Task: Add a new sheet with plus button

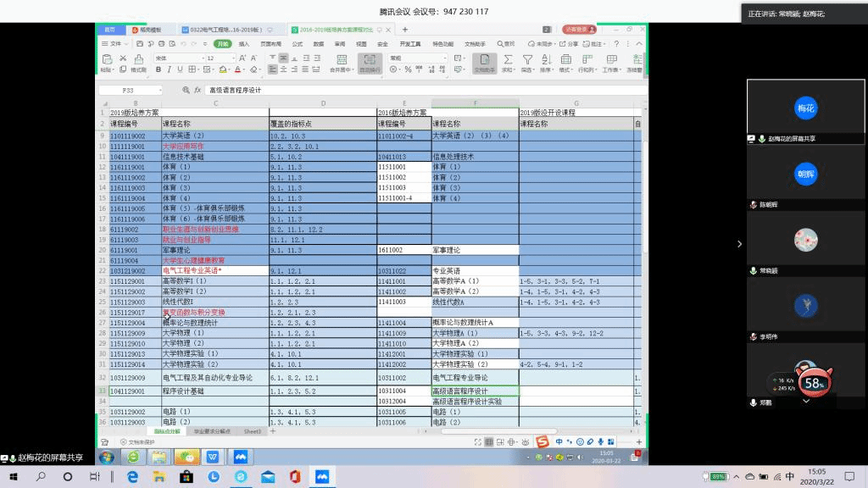Action: pyautogui.click(x=273, y=431)
